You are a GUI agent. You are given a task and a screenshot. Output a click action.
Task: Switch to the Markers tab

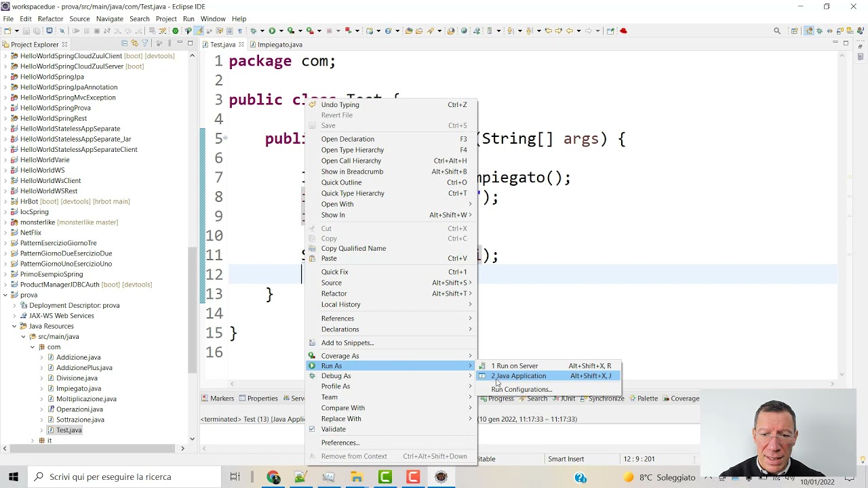(218, 399)
